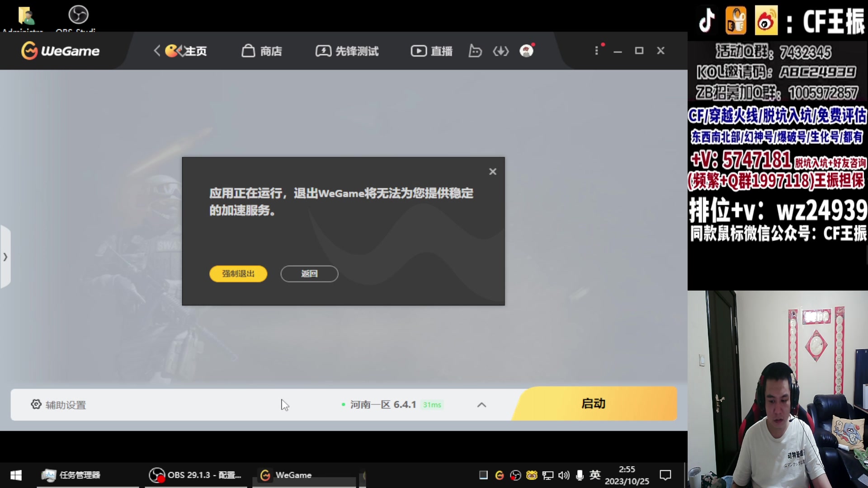Viewport: 868px width, 488px height.
Task: Open the 直播 live streaming section
Action: 431,51
